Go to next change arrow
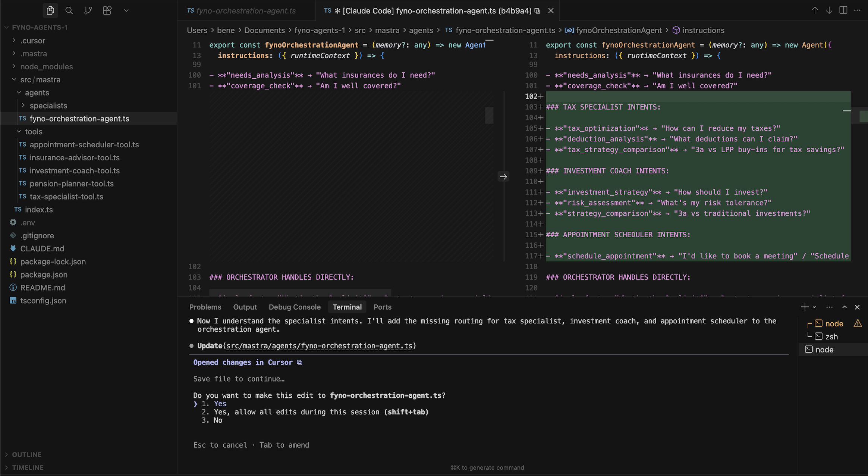 click(829, 10)
